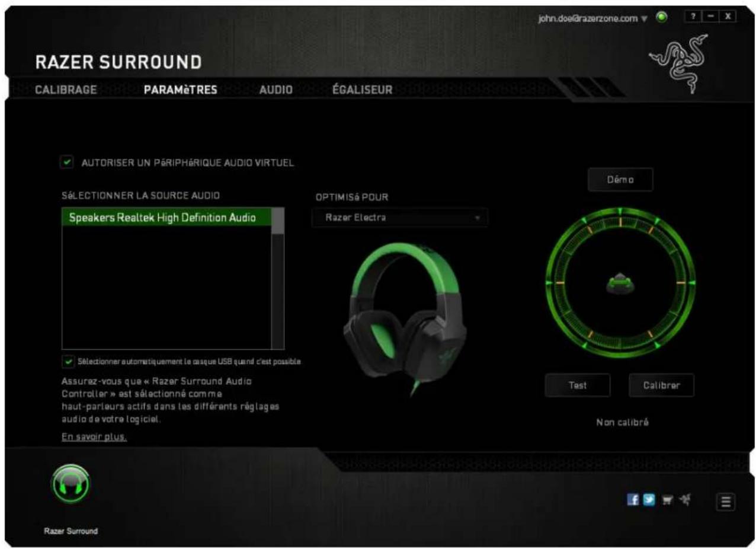Image resolution: width=756 pixels, height=549 pixels.
Task: Open the En savoir plus link
Action: [x=94, y=437]
